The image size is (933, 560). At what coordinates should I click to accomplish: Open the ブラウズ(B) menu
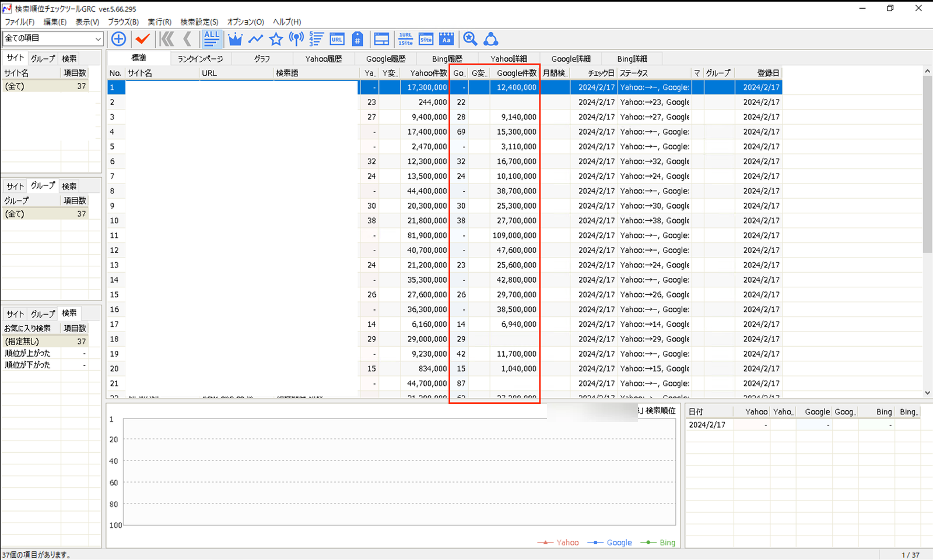(x=123, y=22)
